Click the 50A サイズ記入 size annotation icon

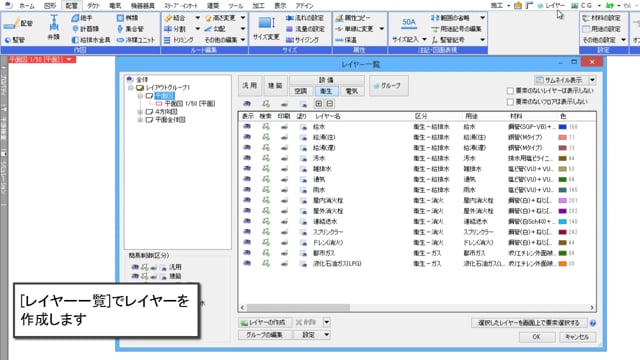(409, 23)
